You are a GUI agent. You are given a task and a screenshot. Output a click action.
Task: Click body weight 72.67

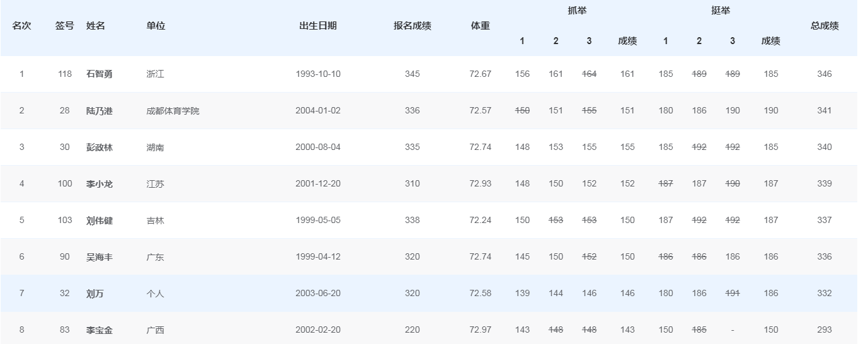pos(481,74)
